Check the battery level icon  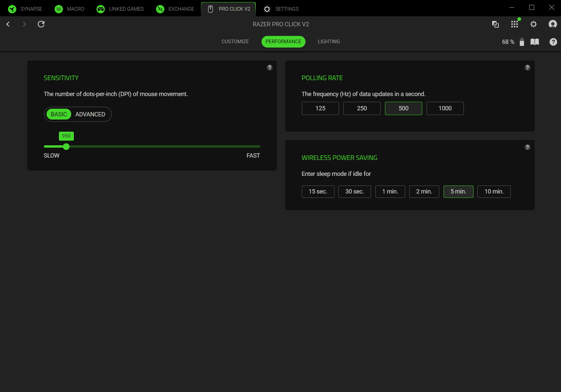522,42
